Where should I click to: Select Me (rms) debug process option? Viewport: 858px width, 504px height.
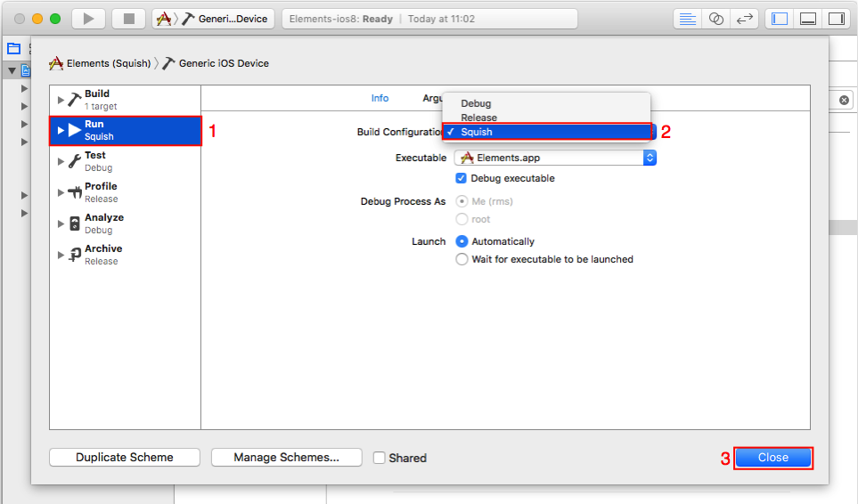tap(462, 201)
